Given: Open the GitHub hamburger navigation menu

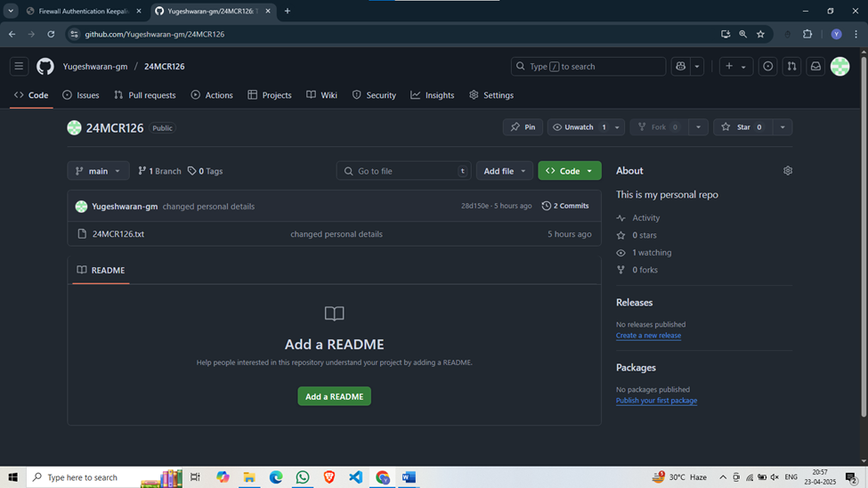Looking at the screenshot, I should [x=19, y=67].
